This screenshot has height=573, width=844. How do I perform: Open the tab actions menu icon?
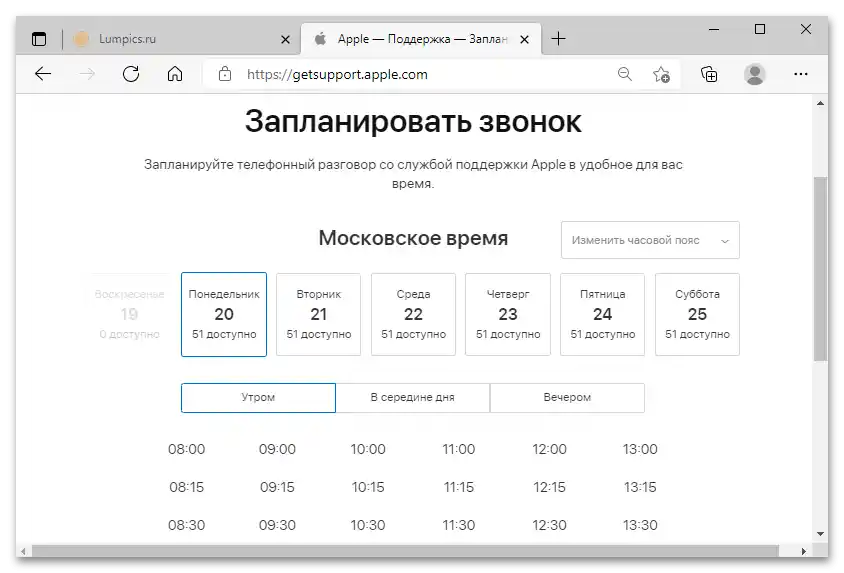tap(39, 39)
